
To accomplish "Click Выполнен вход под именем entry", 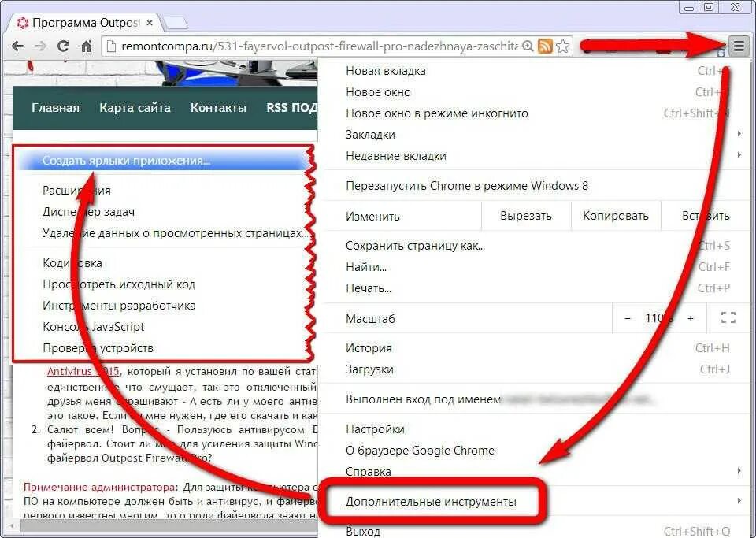I will pyautogui.click(x=534, y=399).
